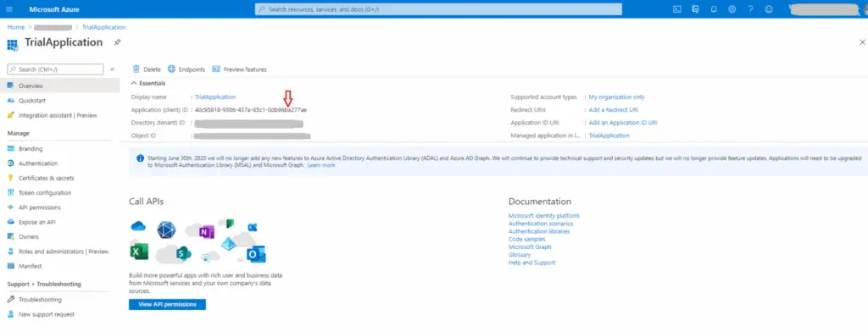Select the Application (client) ID value
The height and width of the screenshot is (332, 868).
pos(251,109)
